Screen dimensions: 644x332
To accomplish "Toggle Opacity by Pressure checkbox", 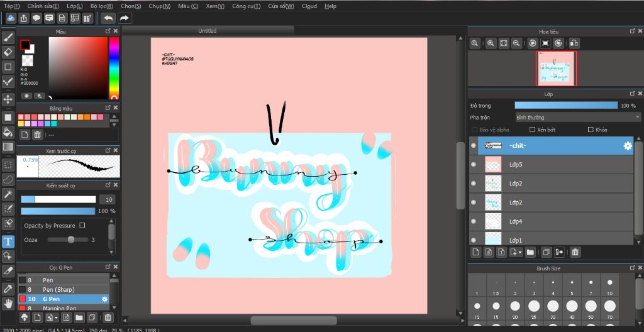I will coord(82,226).
